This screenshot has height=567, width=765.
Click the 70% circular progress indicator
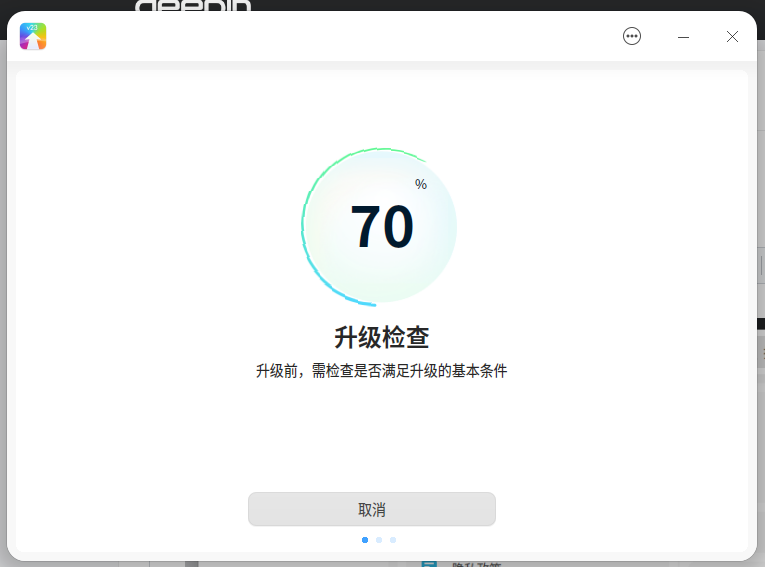379,227
